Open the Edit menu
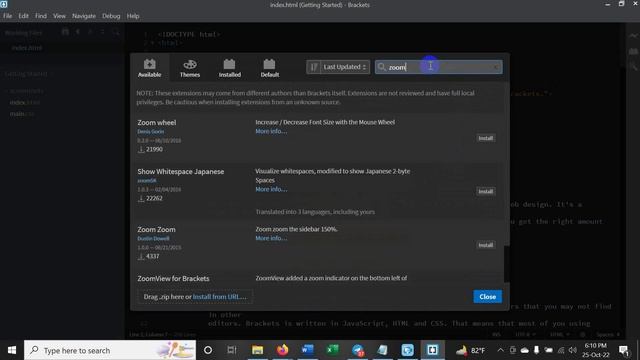Screen dimensions: 640x360 pyautogui.click(x=23, y=16)
